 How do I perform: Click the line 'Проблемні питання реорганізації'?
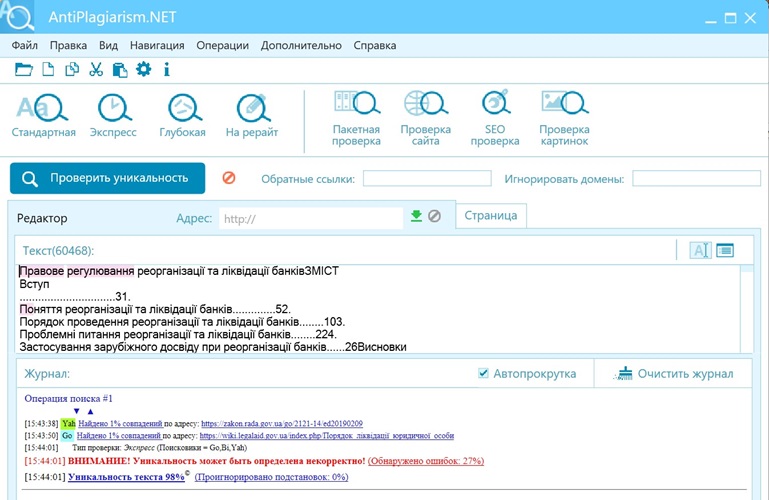(178, 334)
